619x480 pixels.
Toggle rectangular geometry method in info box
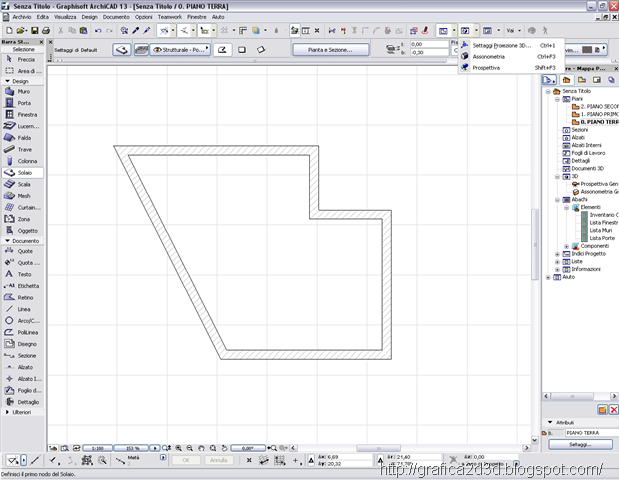point(242,50)
